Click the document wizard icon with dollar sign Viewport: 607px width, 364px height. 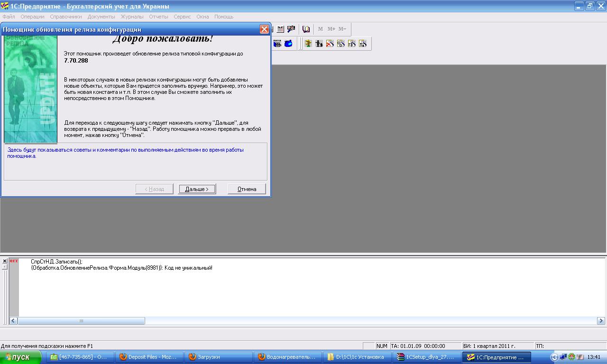352,44
